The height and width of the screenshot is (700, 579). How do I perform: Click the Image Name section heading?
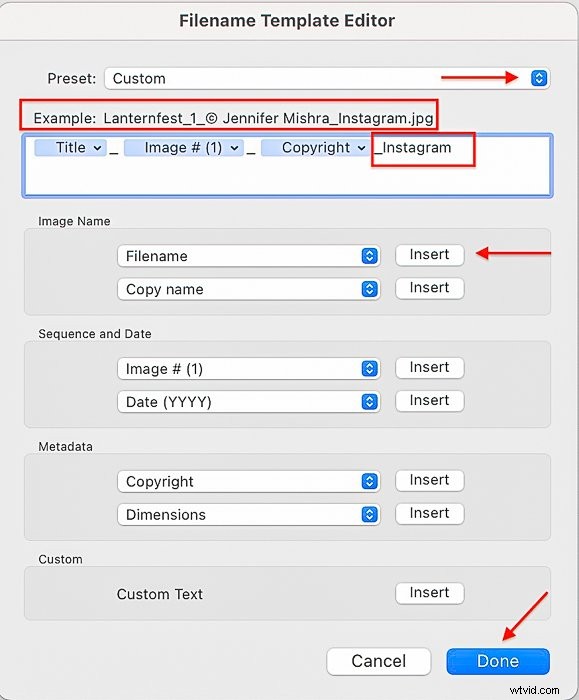[74, 221]
